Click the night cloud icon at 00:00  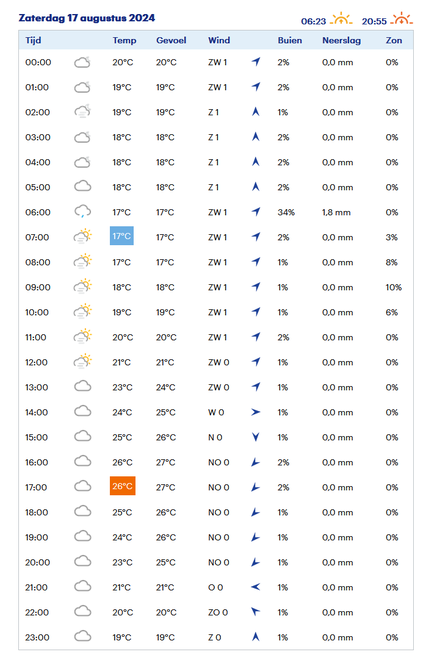82,62
